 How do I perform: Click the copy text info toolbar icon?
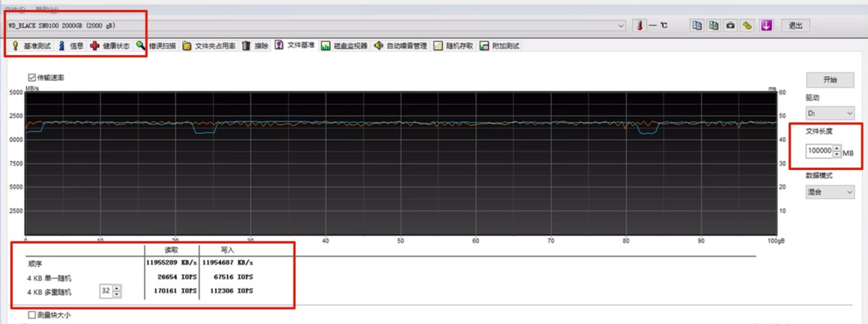click(697, 25)
